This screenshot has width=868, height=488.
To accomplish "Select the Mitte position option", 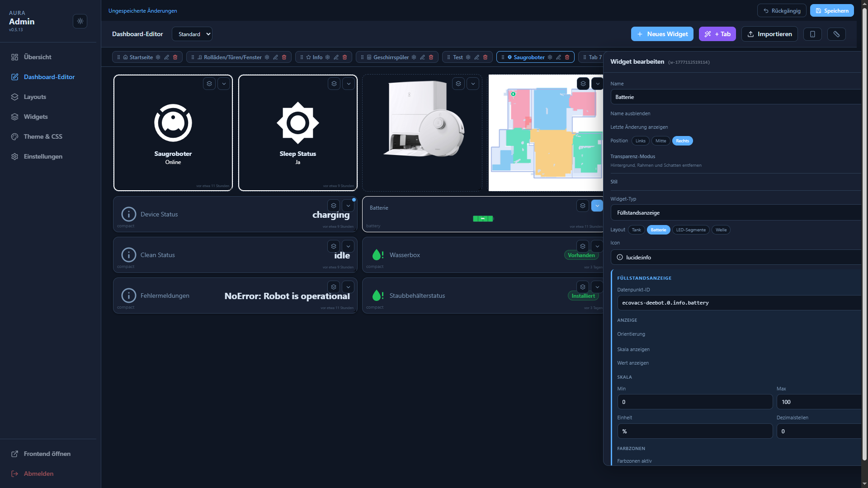I will click(x=660, y=141).
